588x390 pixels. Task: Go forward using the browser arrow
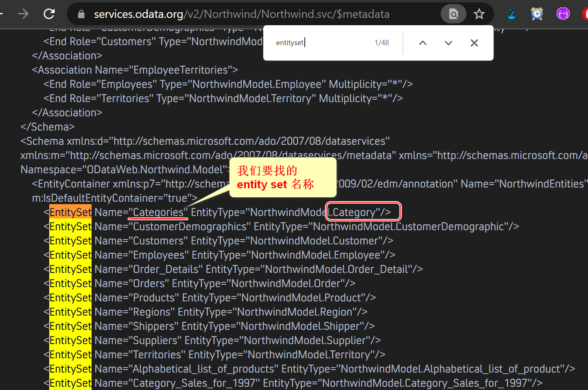23,14
